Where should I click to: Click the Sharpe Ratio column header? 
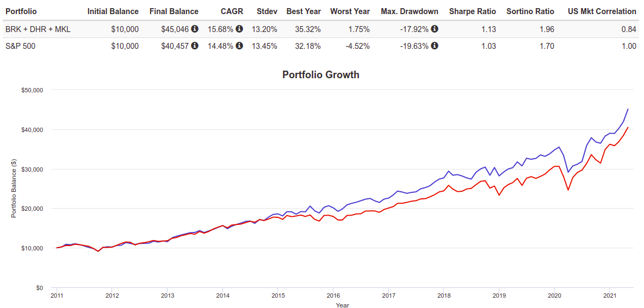coord(472,11)
